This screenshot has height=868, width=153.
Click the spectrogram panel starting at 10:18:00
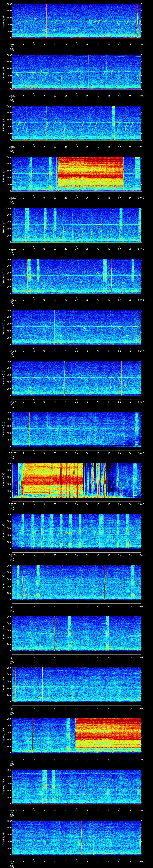(x=76, y=123)
